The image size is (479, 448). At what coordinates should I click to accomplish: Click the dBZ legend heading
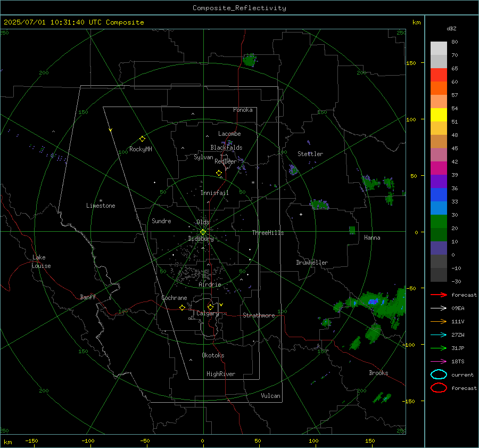(451, 28)
